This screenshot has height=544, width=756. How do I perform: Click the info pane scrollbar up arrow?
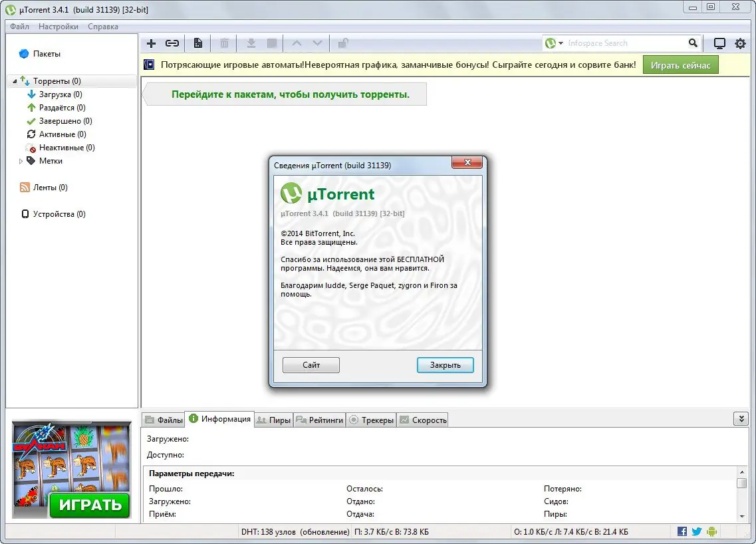(741, 472)
